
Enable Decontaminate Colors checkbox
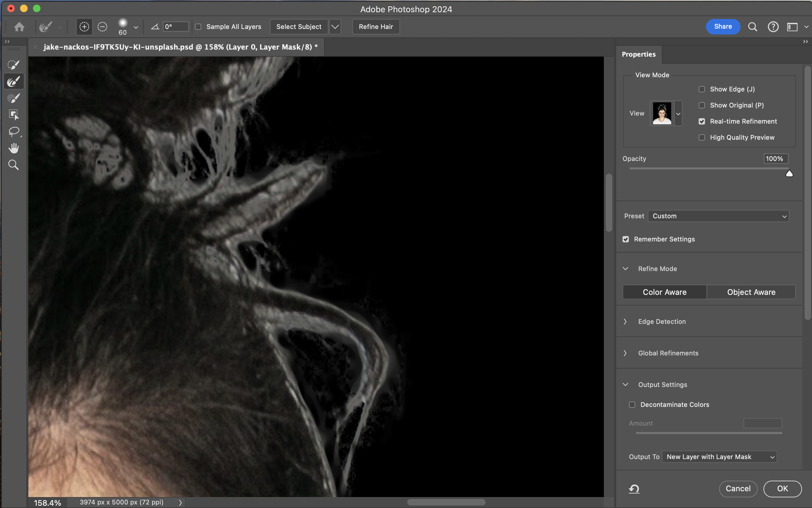632,405
